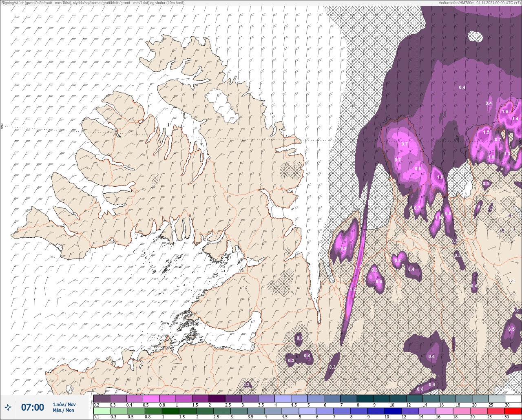This screenshot has height=420, width=522.
Task: Click the 'Mán./ Mon' weekday label
Action: [63, 410]
